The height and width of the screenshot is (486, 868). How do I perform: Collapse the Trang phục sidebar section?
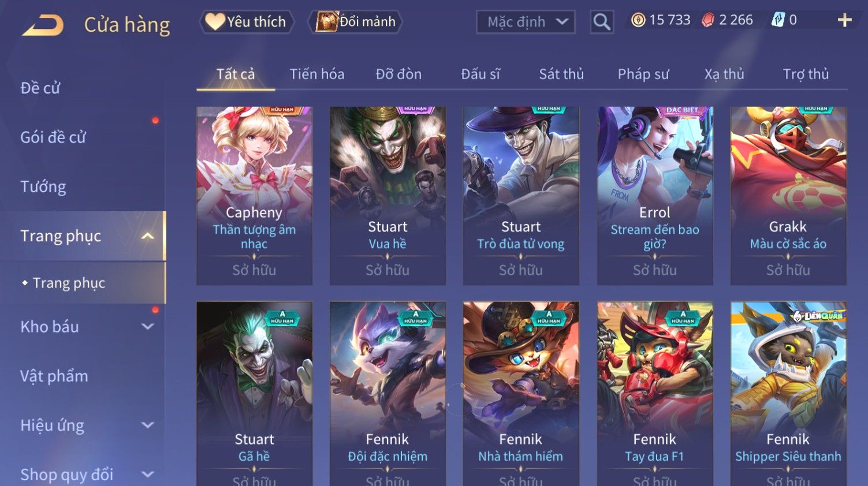coord(148,236)
